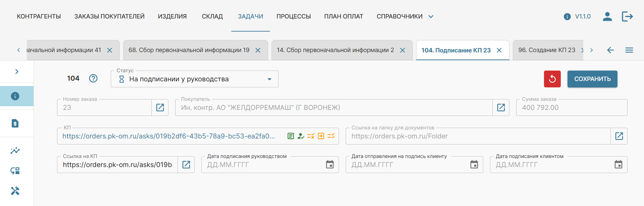Open the user profile icon
The width and height of the screenshot is (644, 206).
coord(607,16)
